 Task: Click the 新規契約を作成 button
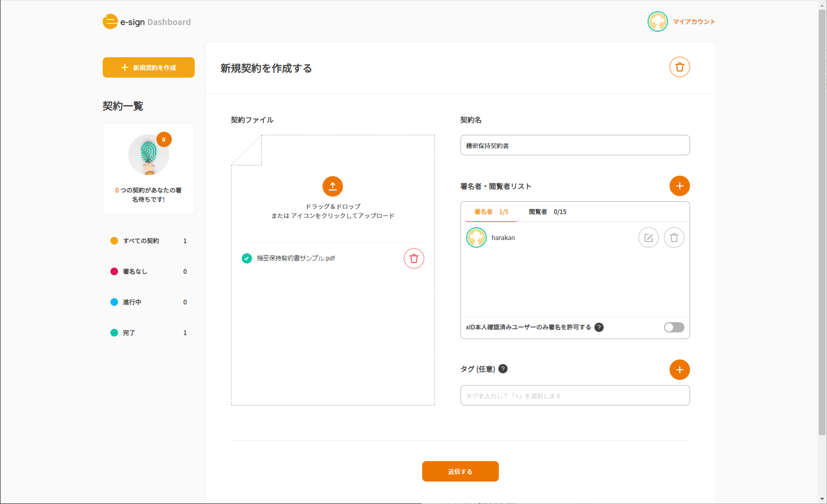149,67
